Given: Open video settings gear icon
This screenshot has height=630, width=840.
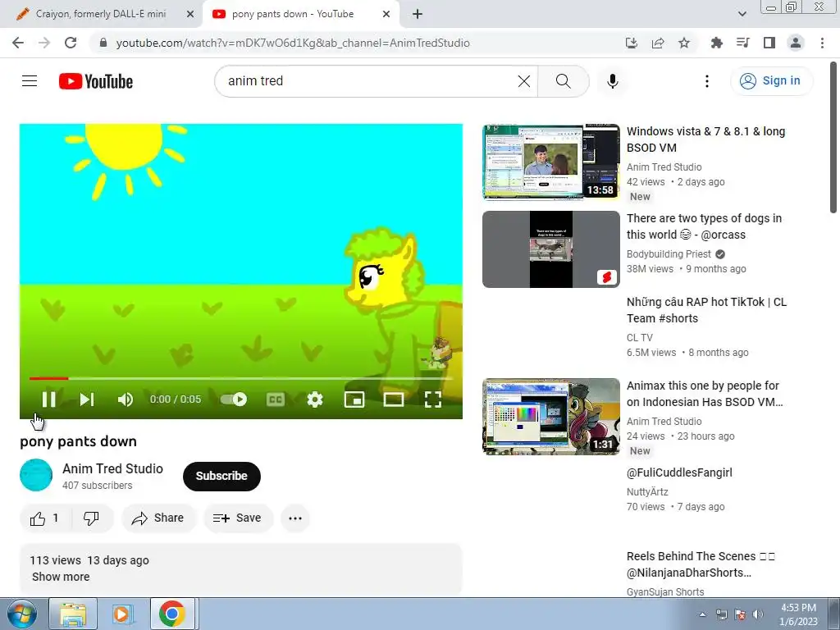Looking at the screenshot, I should tap(315, 399).
